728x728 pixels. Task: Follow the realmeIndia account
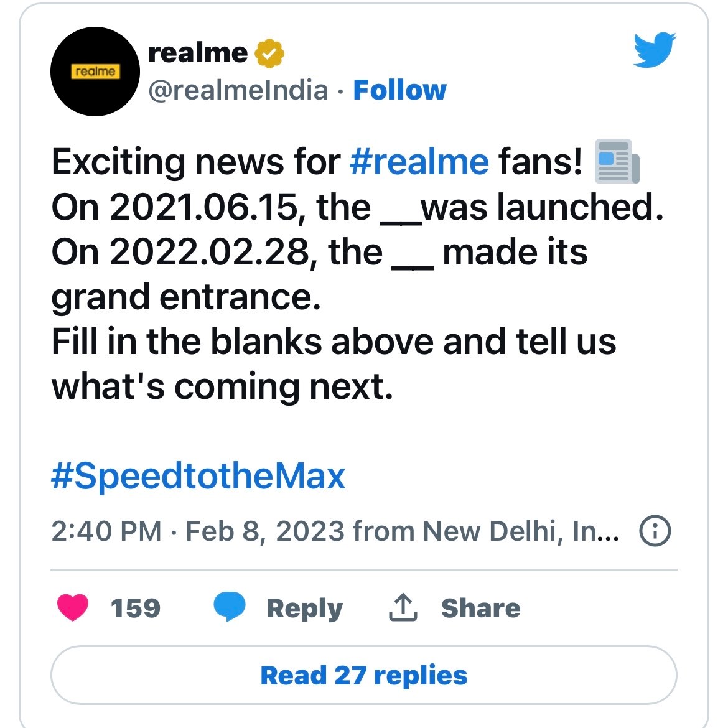point(399,90)
